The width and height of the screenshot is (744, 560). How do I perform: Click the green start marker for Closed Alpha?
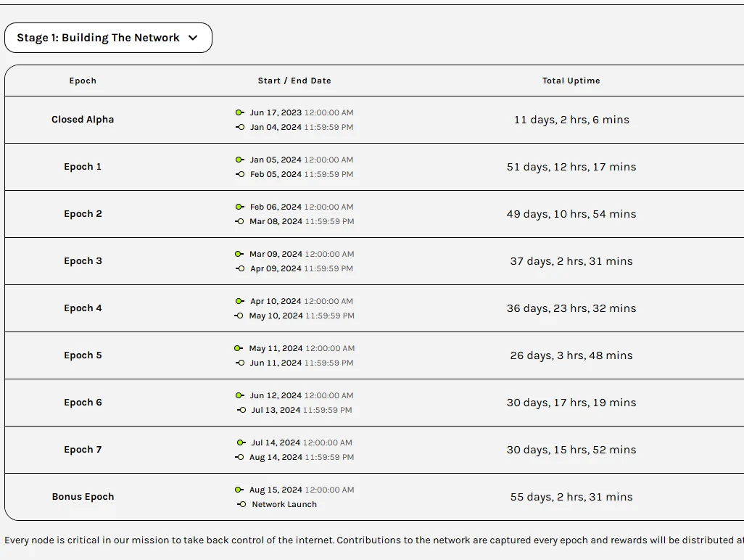tap(239, 112)
